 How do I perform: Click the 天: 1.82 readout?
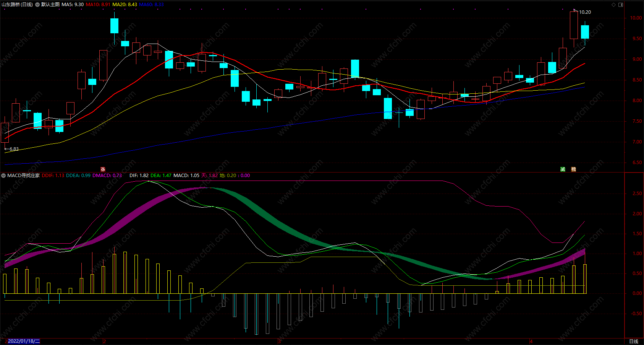pyautogui.click(x=210, y=176)
